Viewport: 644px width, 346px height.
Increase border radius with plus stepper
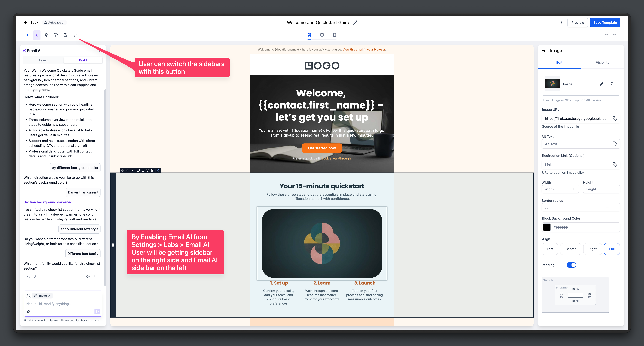pos(615,207)
